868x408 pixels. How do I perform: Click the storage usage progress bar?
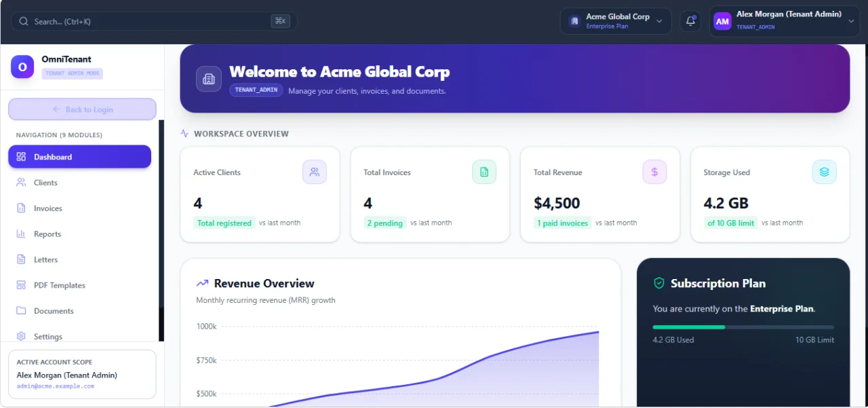(x=744, y=327)
